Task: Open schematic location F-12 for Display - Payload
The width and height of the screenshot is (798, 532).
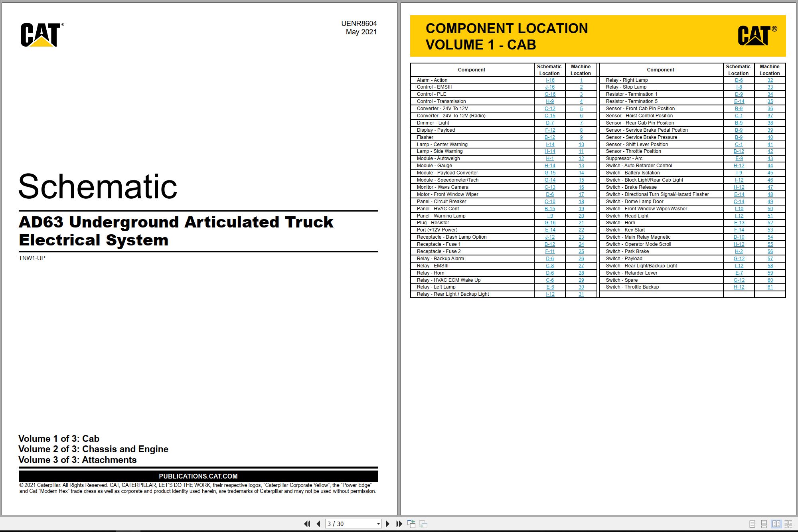Action: tap(550, 130)
